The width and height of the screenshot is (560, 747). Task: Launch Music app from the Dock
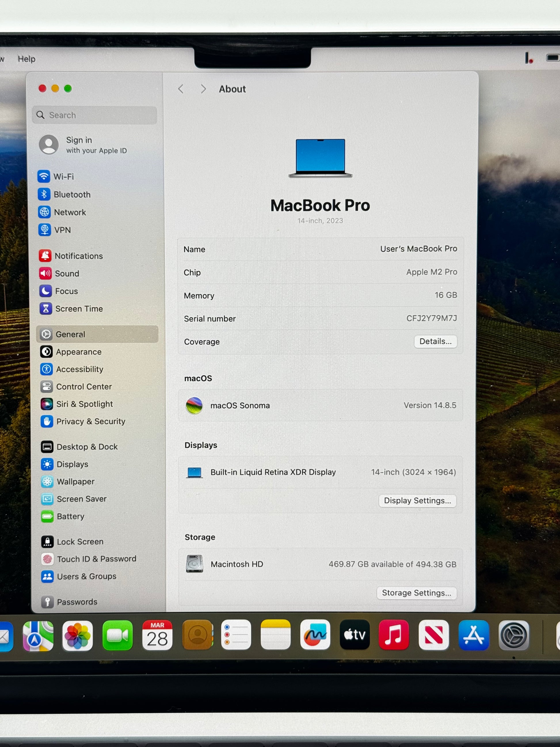[x=394, y=635]
